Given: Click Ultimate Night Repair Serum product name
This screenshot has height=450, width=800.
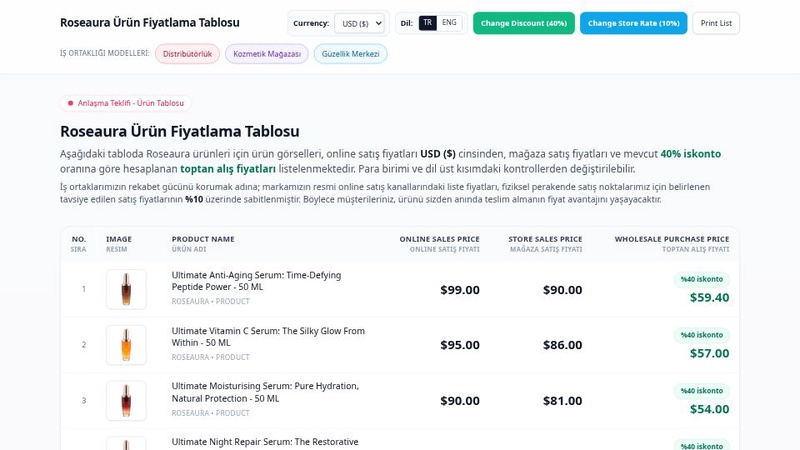Looking at the screenshot, I should pos(265,442).
